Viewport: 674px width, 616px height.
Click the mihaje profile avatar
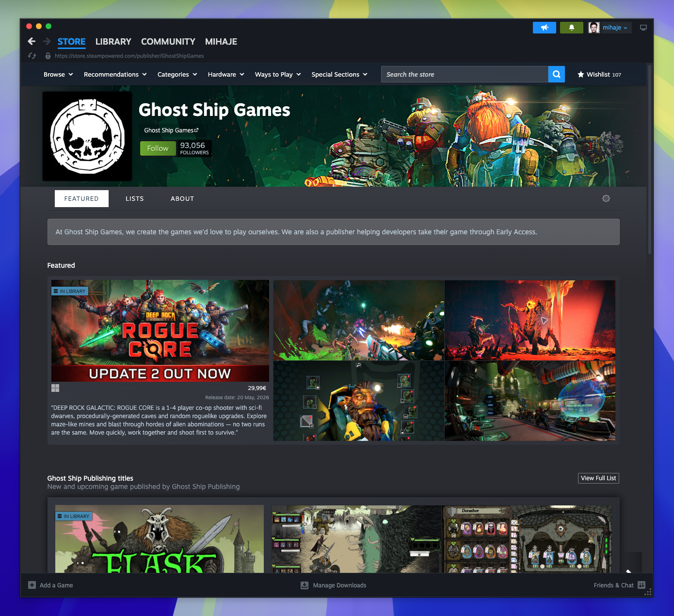pos(594,28)
